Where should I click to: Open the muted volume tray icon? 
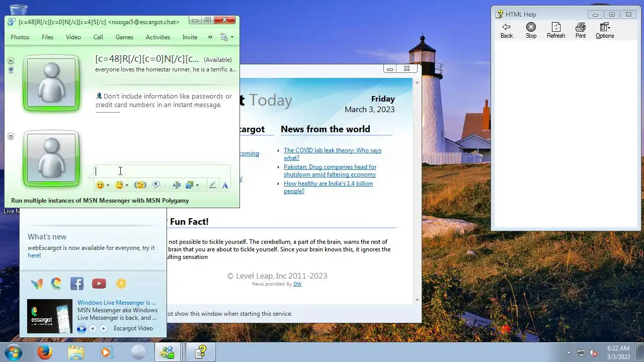[593, 352]
